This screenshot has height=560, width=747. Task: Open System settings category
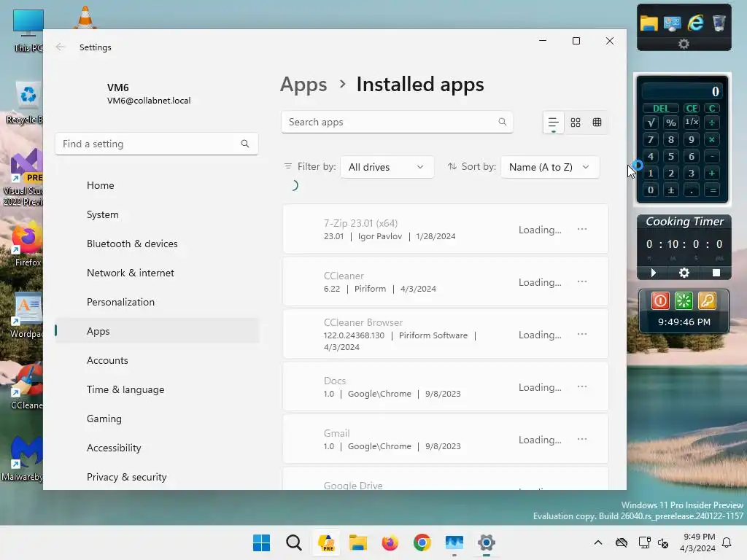coord(158,214)
